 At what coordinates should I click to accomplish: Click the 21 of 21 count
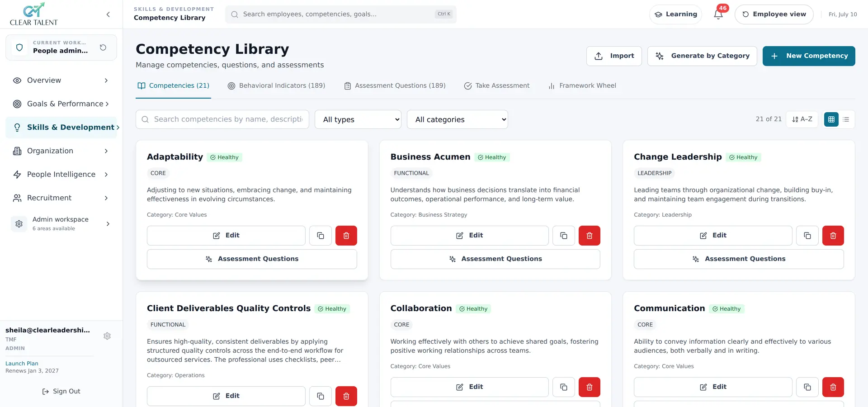[769, 119]
